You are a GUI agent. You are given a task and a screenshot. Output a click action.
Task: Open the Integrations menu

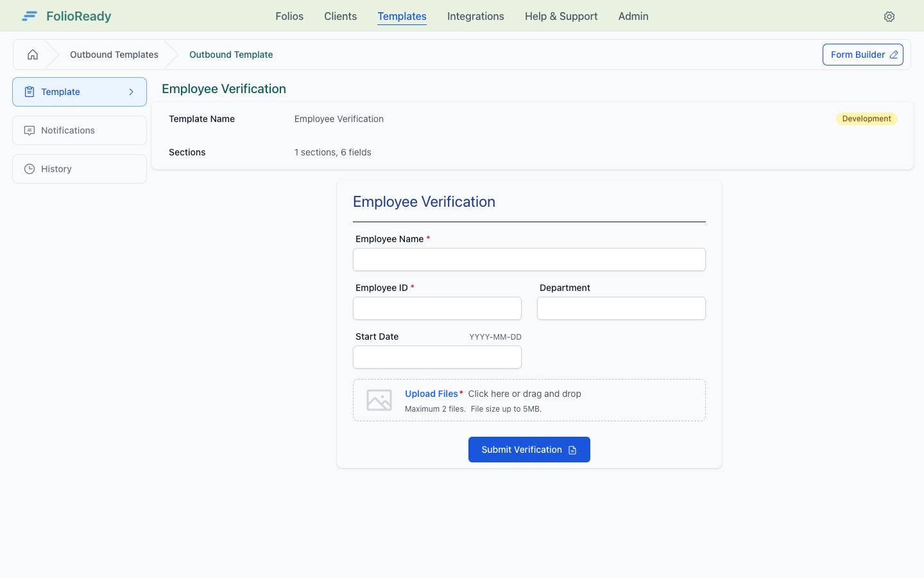pyautogui.click(x=475, y=16)
